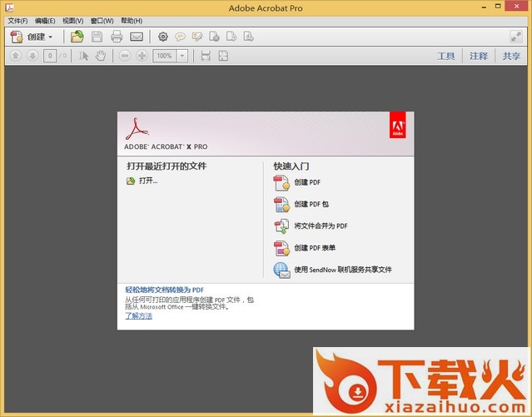Open the 文件(F) menu
The image size is (532, 417).
point(17,21)
